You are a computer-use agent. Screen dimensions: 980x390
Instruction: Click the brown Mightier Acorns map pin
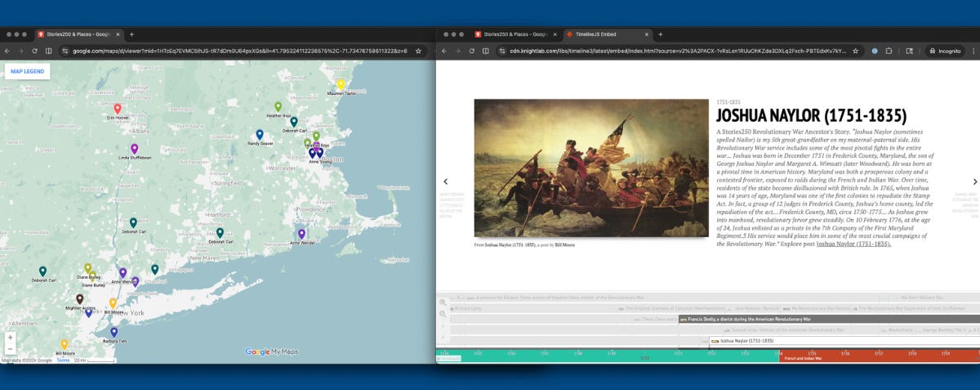[x=79, y=299]
